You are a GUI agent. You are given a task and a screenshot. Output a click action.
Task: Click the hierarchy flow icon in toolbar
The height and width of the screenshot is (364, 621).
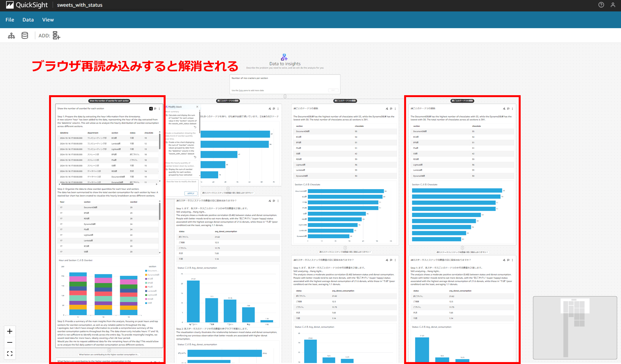click(12, 35)
